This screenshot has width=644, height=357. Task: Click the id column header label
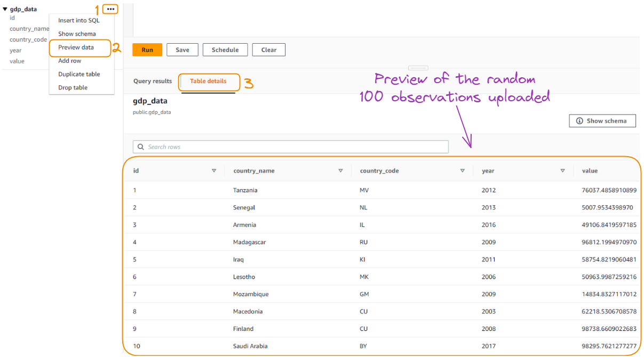pyautogui.click(x=136, y=171)
